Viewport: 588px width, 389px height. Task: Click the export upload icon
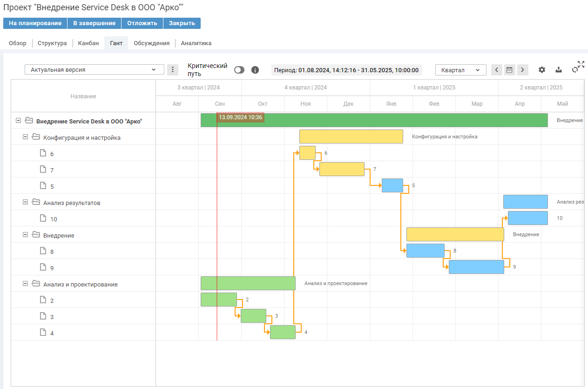pyautogui.click(x=559, y=70)
